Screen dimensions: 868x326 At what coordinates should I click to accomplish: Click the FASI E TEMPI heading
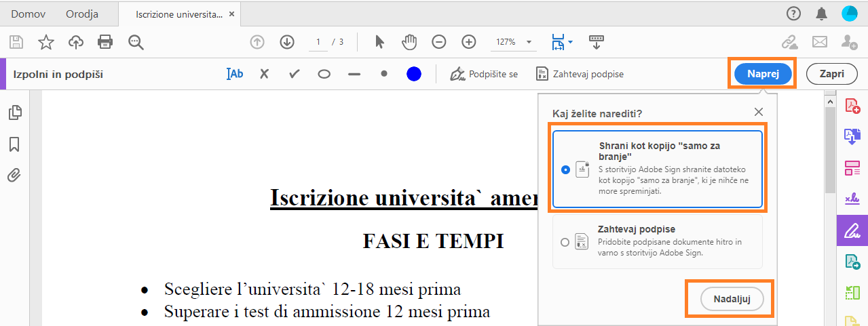(x=433, y=241)
